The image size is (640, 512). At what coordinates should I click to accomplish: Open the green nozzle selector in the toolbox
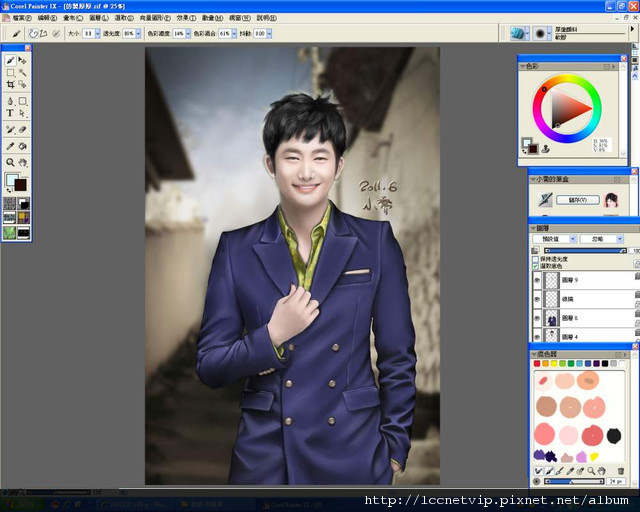[x=9, y=233]
